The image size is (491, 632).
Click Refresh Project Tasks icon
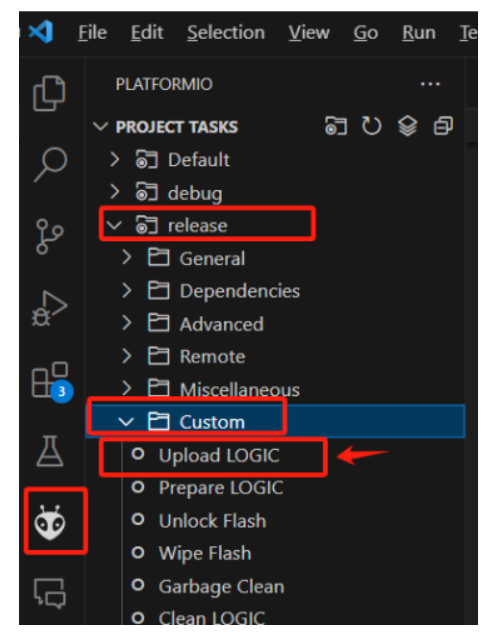coord(371,126)
